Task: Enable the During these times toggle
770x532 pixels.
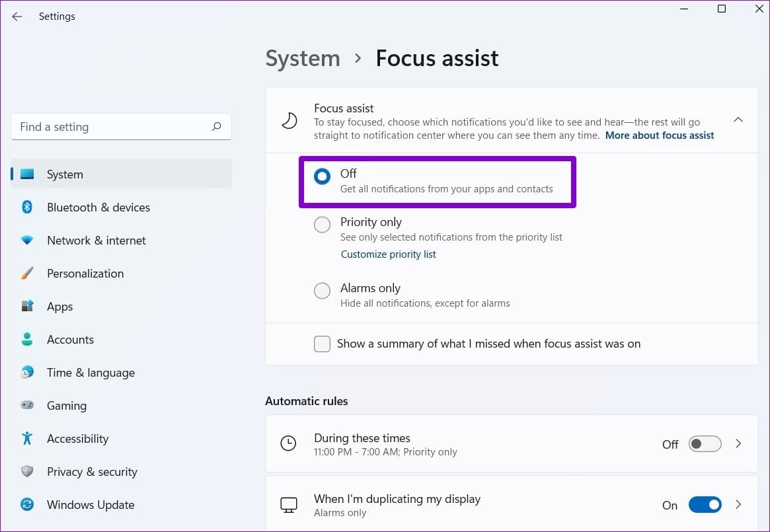Action: (705, 444)
